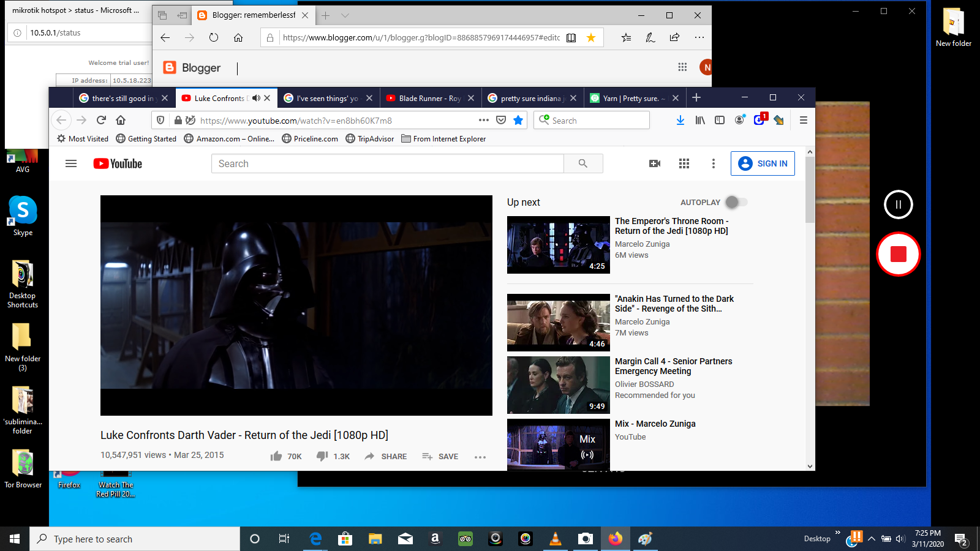980x551 pixels.
Task: Open TripAdvisor bookmark
Action: point(369,139)
